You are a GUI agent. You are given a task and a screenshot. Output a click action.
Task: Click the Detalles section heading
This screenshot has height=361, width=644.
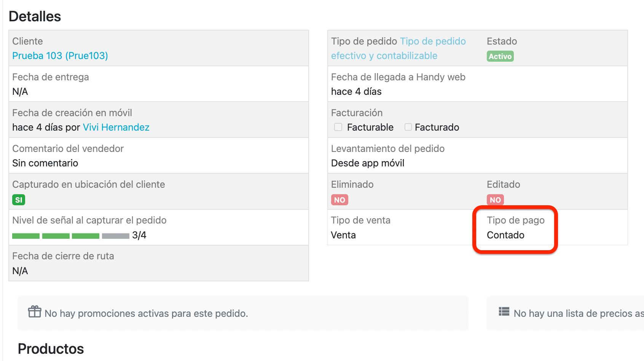click(35, 16)
